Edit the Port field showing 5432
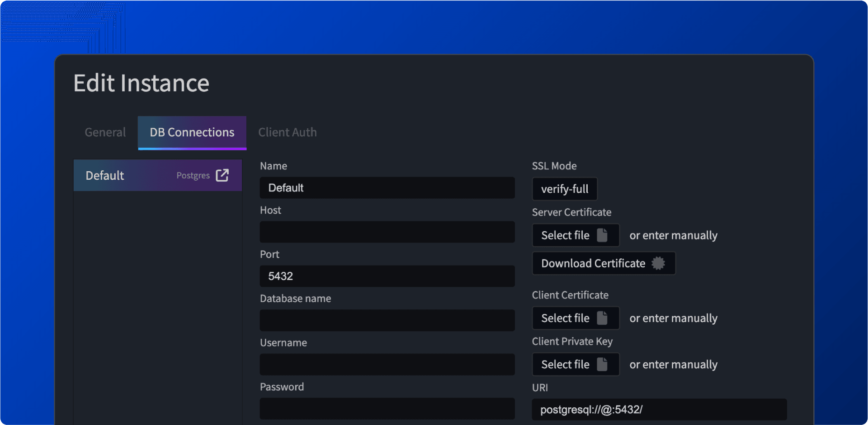 [x=387, y=276]
